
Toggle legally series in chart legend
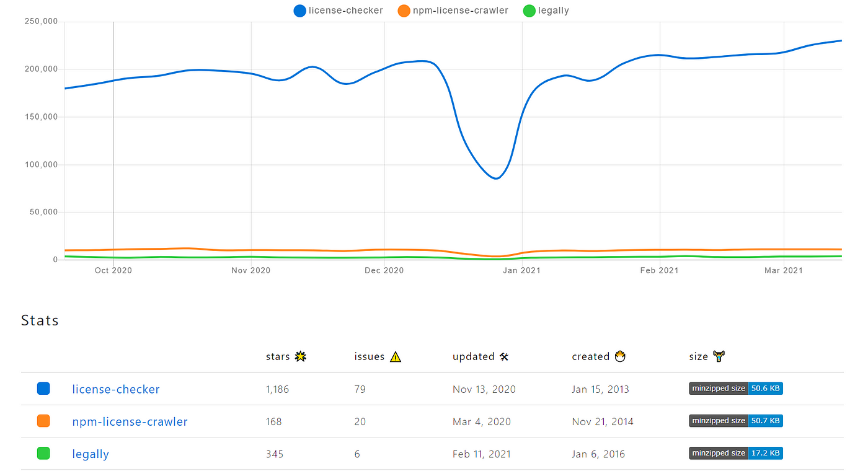546,11
